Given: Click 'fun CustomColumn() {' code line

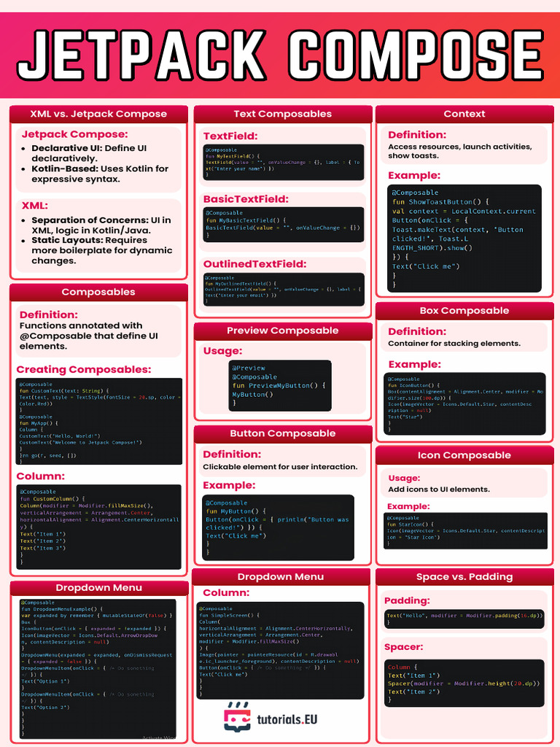Looking at the screenshot, I should point(52,499).
